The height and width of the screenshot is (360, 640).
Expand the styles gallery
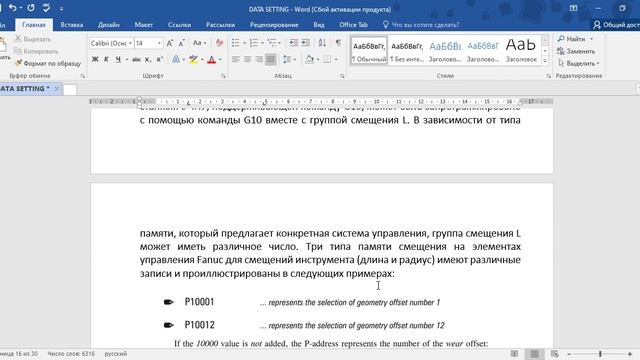click(x=545, y=61)
